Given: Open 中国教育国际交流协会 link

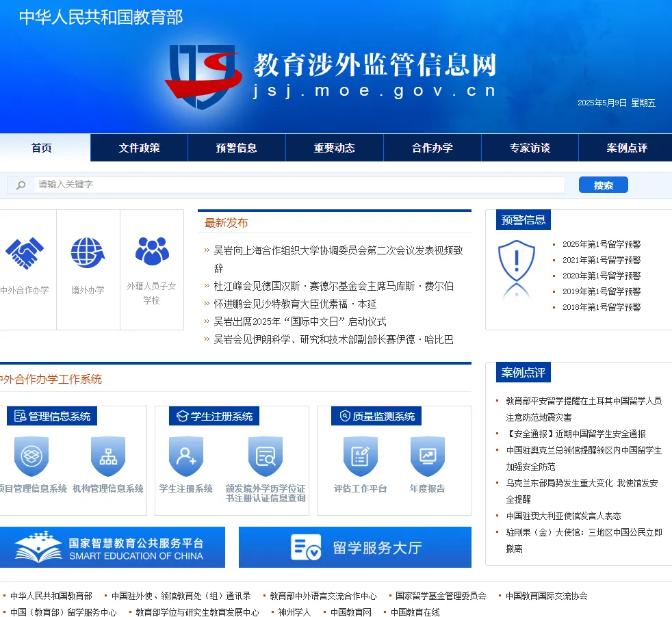Looking at the screenshot, I should (x=547, y=596).
